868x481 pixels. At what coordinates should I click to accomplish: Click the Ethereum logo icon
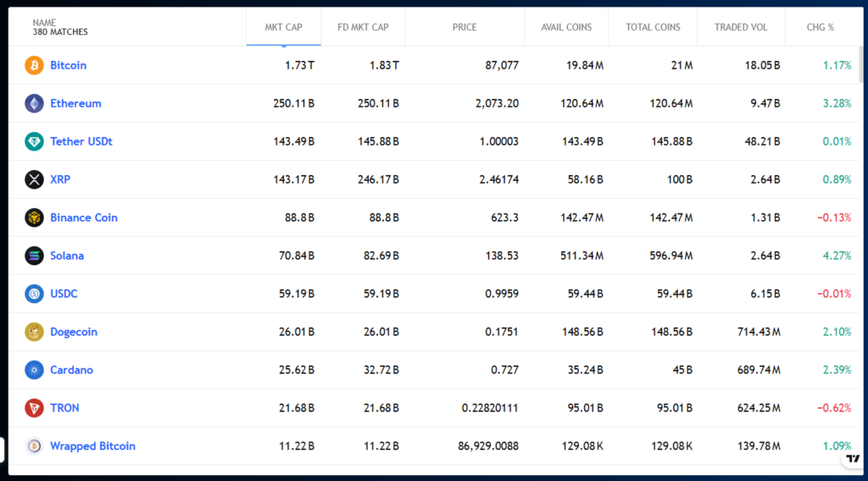tap(34, 103)
